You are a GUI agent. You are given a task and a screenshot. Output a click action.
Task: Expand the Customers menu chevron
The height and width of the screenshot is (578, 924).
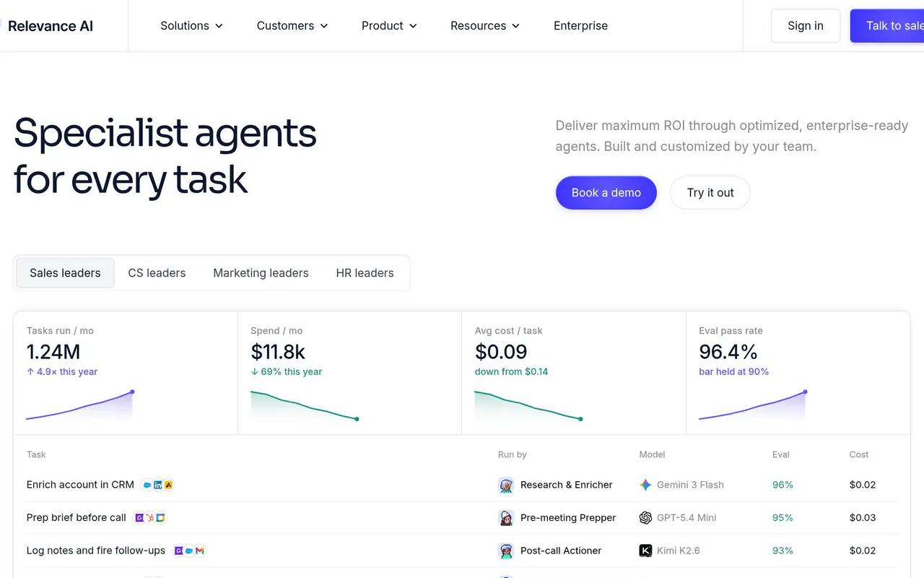tap(324, 26)
